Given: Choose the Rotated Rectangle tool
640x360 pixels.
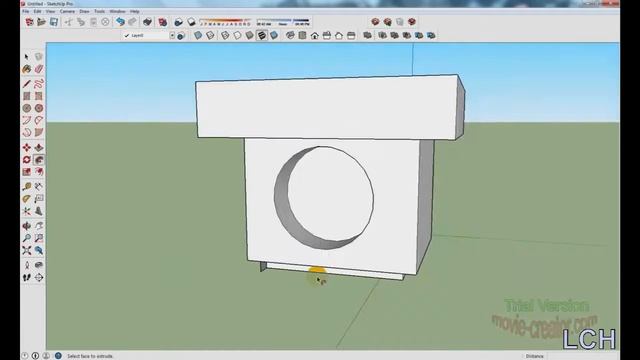Looking at the screenshot, I should [39, 96].
